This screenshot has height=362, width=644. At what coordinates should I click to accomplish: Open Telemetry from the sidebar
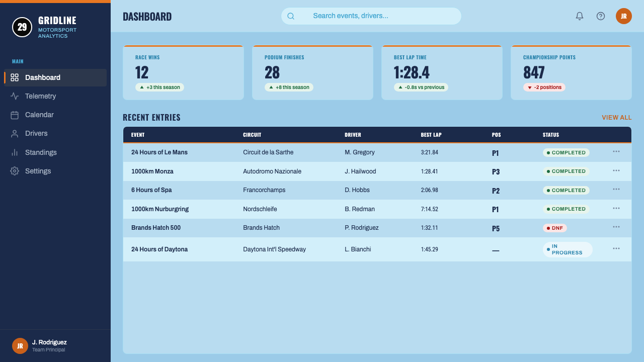55,96
